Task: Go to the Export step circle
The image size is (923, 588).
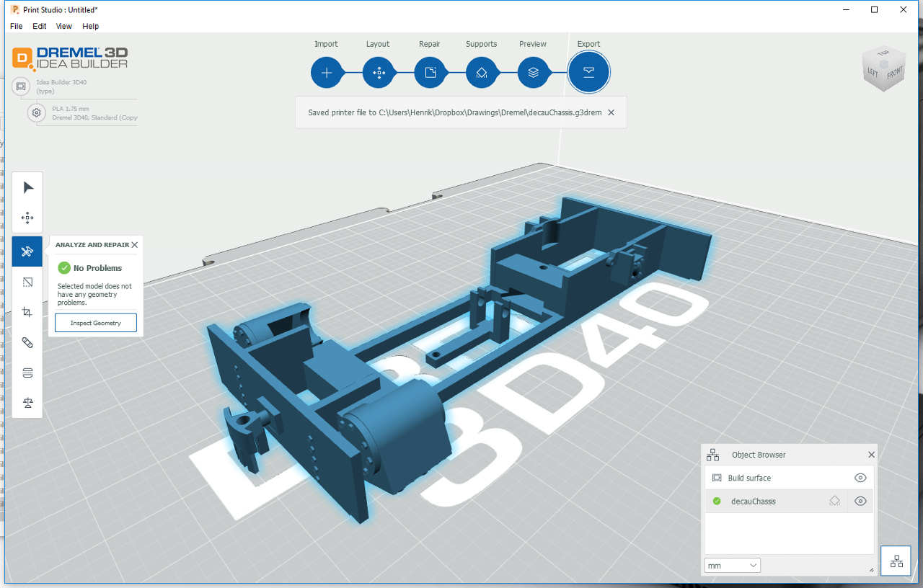Action: pyautogui.click(x=588, y=73)
